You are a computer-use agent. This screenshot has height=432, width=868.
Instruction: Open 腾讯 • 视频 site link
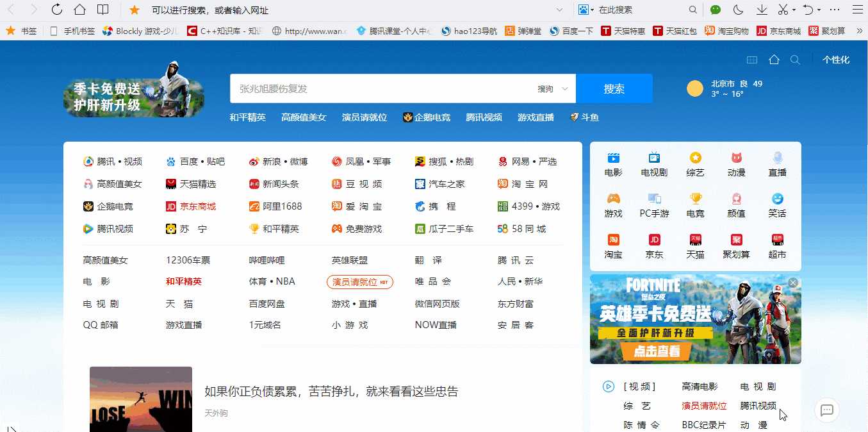pos(113,162)
